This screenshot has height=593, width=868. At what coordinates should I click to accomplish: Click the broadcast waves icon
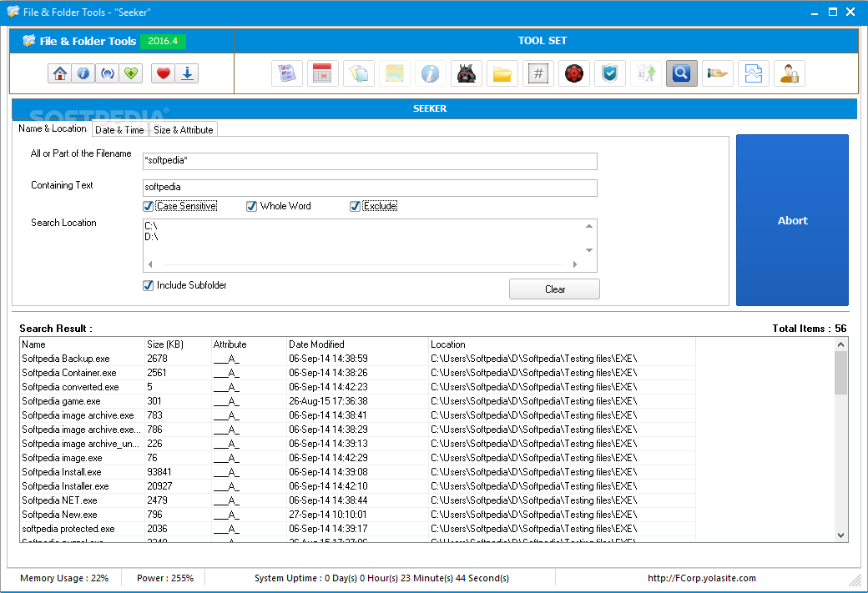point(108,73)
